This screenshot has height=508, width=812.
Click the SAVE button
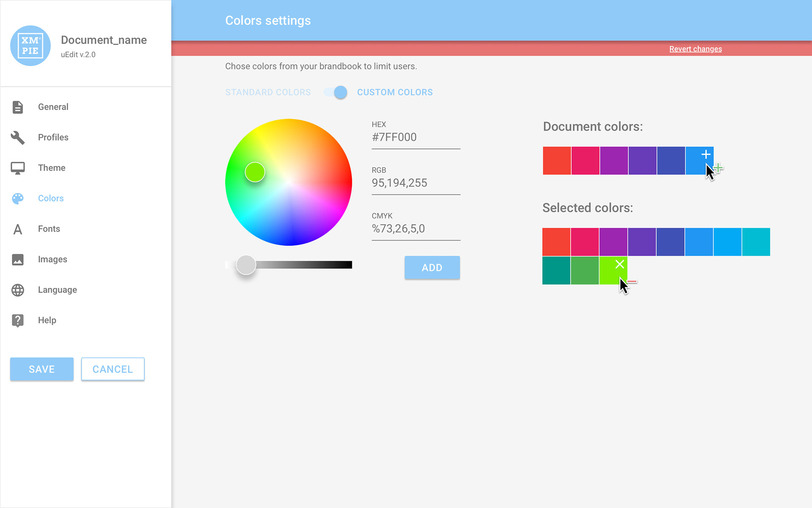[x=42, y=369]
